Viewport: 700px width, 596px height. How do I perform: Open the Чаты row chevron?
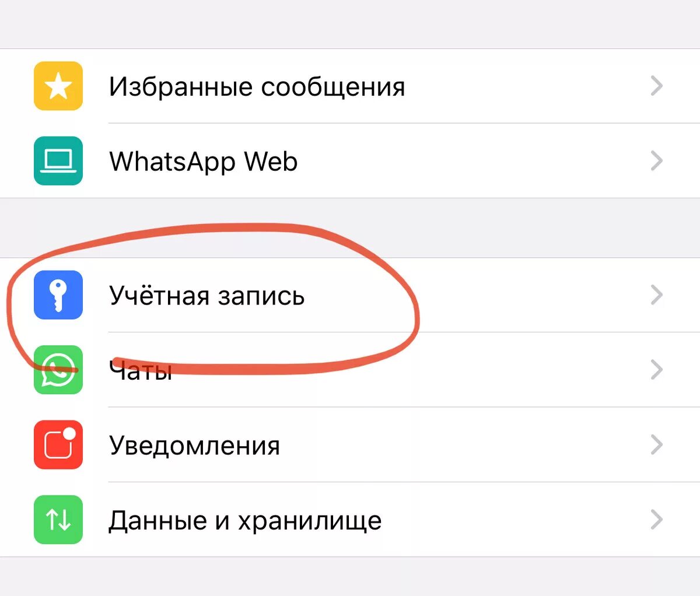[x=657, y=370]
